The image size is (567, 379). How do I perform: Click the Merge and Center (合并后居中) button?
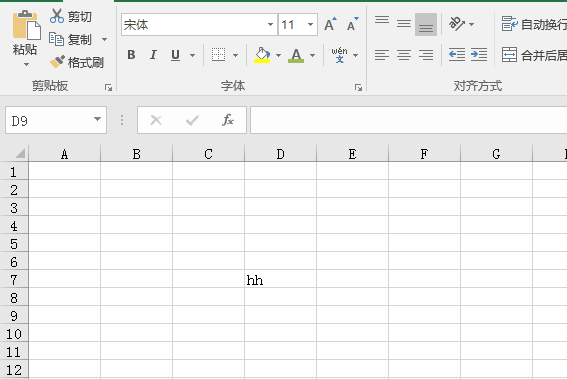coord(534,55)
